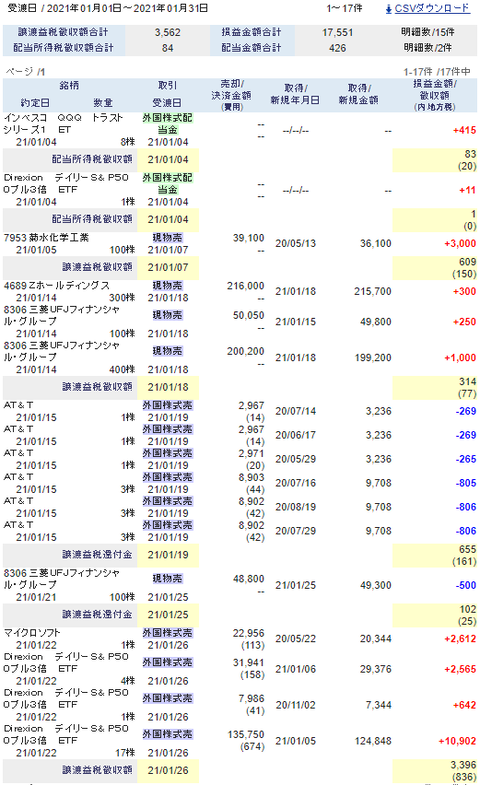The width and height of the screenshot is (480, 785).
Task: Select the +2,612 profit value
Action: point(460,639)
